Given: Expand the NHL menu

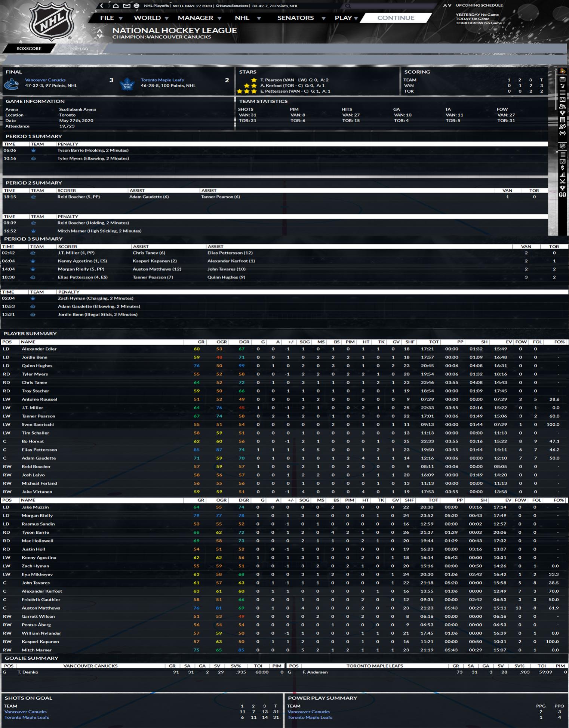Looking at the screenshot, I should click(247, 18).
